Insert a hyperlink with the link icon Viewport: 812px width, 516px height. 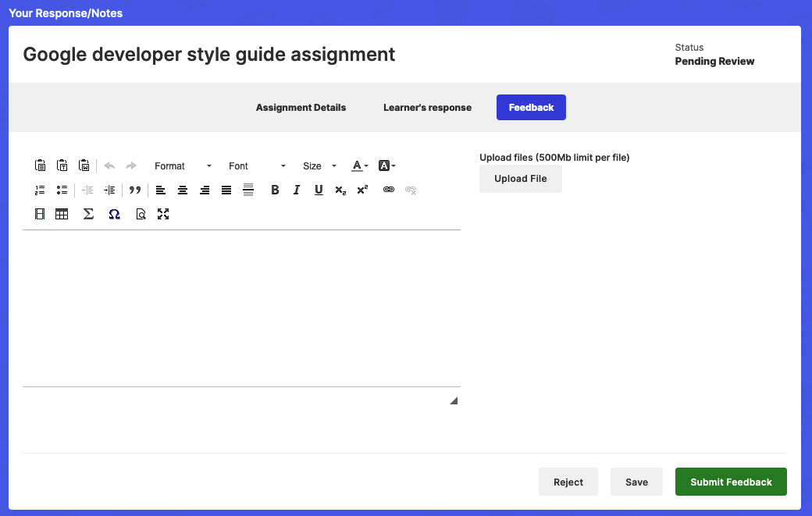point(388,190)
